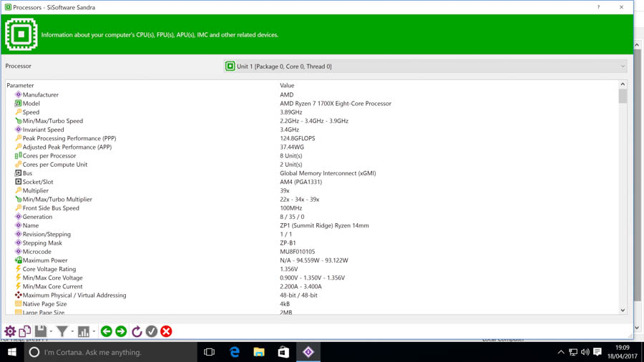This screenshot has width=644, height=362.
Task: Click the refresh circular arrow icon
Action: tap(137, 331)
